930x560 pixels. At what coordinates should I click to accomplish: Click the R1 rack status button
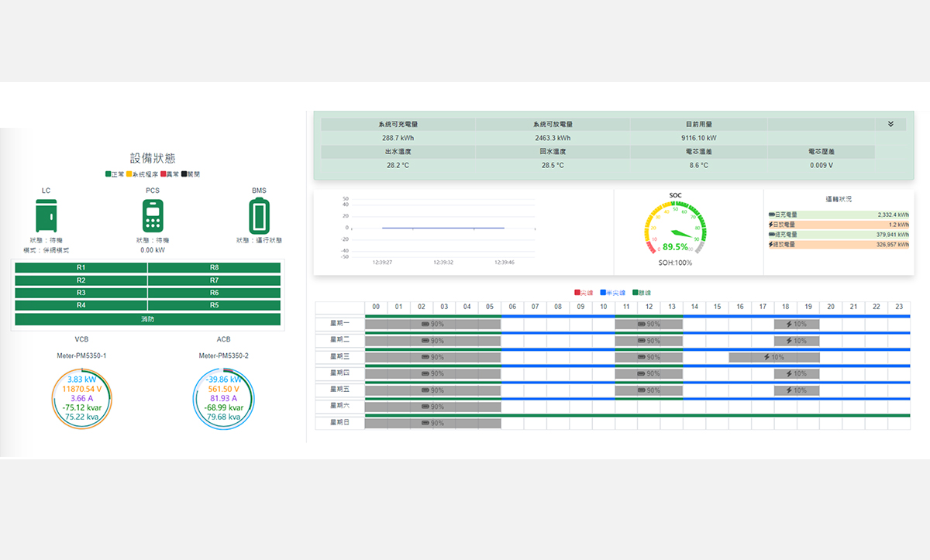pyautogui.click(x=81, y=267)
